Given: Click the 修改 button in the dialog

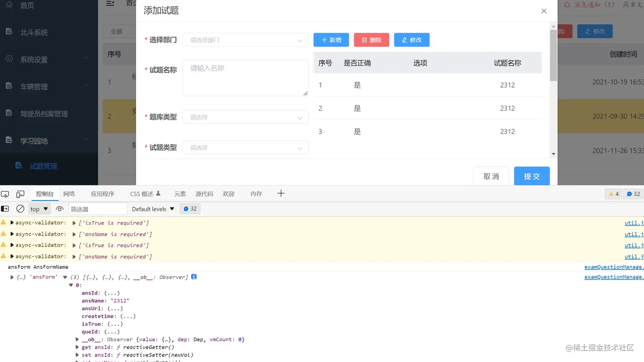Looking at the screenshot, I should point(411,40).
